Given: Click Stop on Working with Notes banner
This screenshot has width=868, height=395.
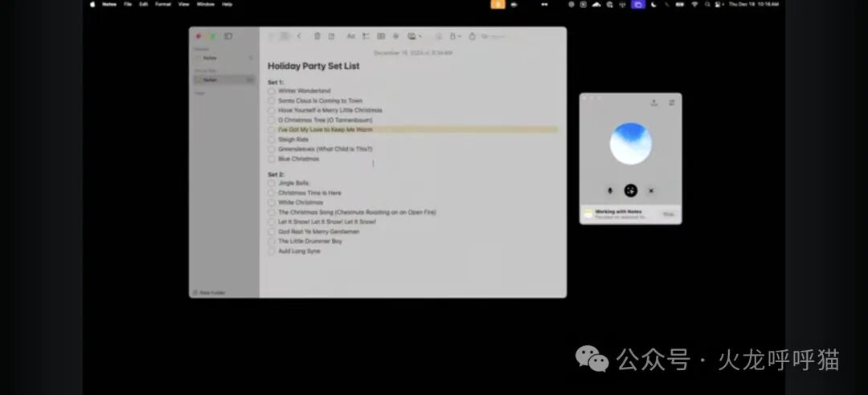Looking at the screenshot, I should [668, 214].
